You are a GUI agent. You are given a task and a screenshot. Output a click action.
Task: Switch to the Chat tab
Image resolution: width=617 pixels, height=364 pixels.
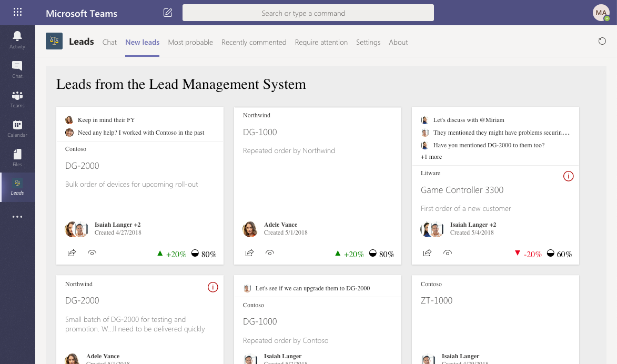109,42
